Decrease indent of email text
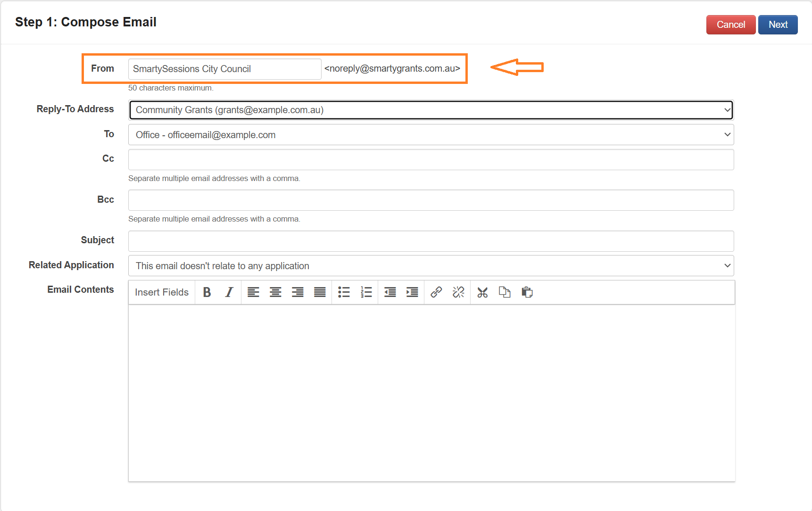812x511 pixels. pyautogui.click(x=390, y=292)
